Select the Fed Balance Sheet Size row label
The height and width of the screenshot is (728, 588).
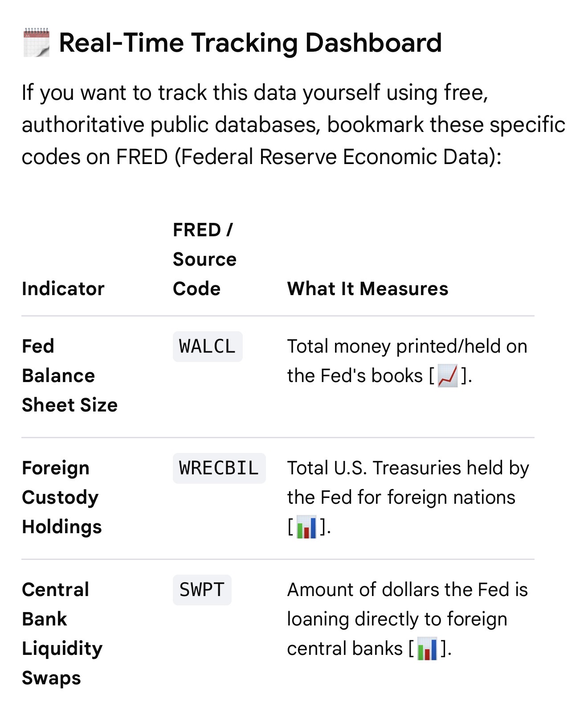click(x=70, y=376)
